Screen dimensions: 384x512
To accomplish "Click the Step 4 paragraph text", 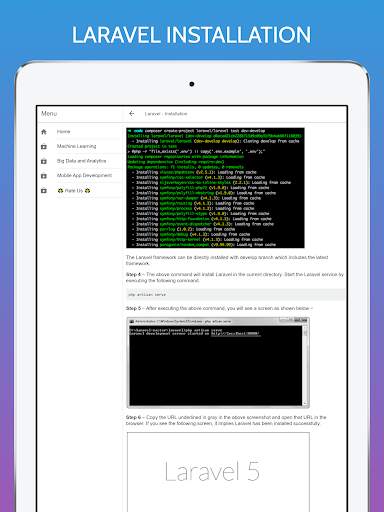I will (x=235, y=277).
